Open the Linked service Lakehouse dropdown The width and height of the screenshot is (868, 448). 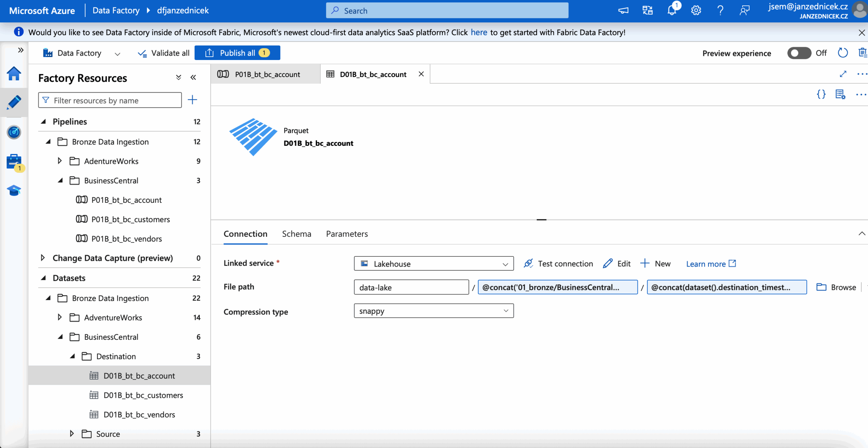coord(433,264)
